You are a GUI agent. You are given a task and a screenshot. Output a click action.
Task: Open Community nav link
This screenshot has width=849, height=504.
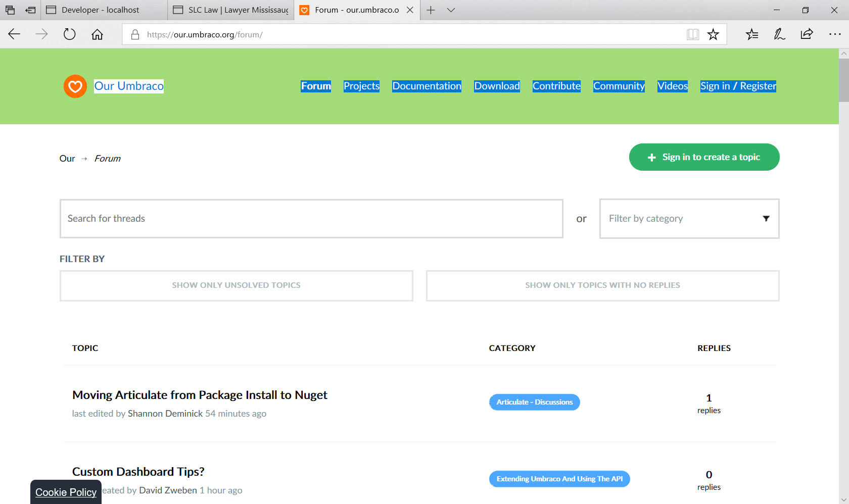pos(619,86)
